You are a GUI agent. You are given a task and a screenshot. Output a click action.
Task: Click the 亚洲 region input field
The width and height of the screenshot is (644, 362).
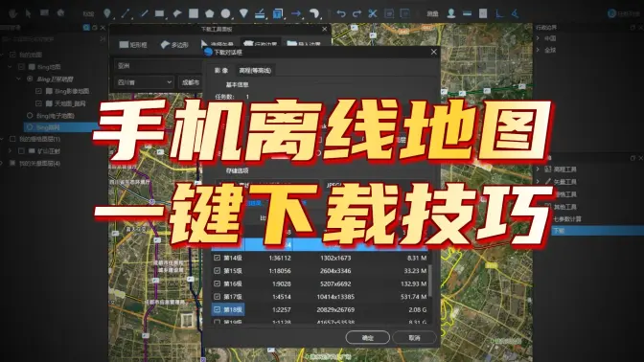pyautogui.click(x=158, y=66)
